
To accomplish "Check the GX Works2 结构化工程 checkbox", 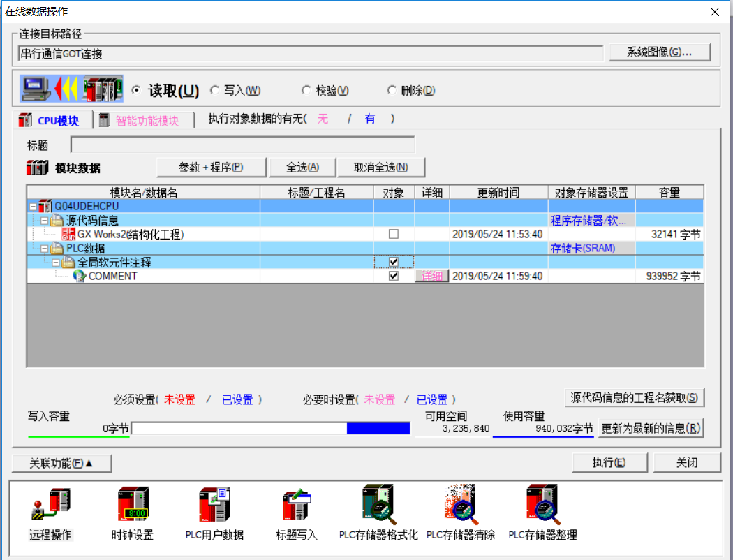I will pos(394,235).
